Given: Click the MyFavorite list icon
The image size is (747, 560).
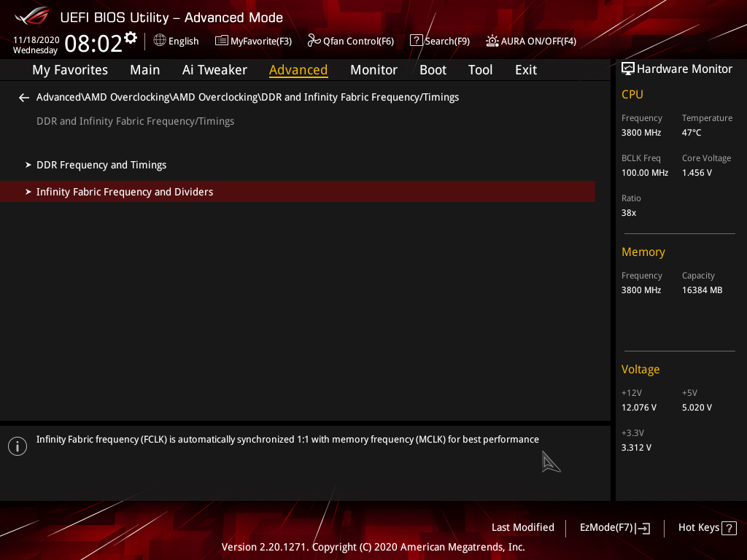Looking at the screenshot, I should pyautogui.click(x=222, y=41).
